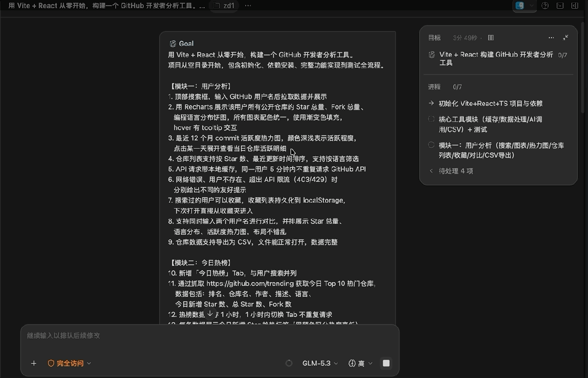Screen dimensions: 588x378
Task: Click the goal icon beside the Vite + React title
Action: 432,54
